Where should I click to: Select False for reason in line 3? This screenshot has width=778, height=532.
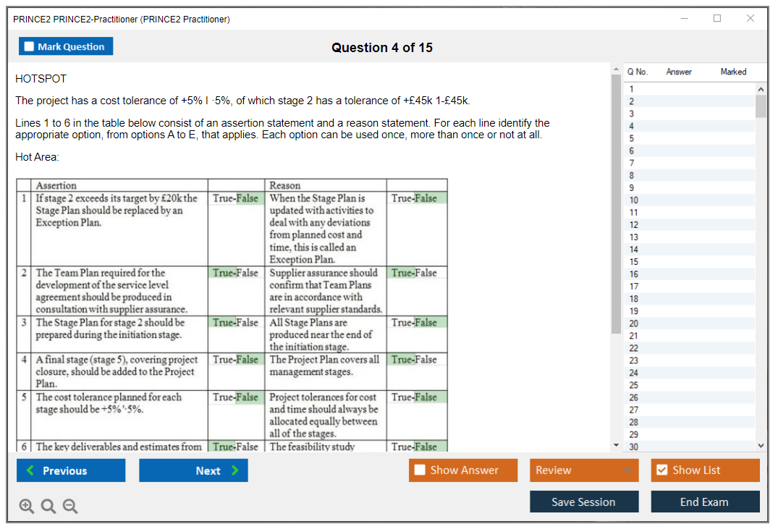tap(426, 323)
